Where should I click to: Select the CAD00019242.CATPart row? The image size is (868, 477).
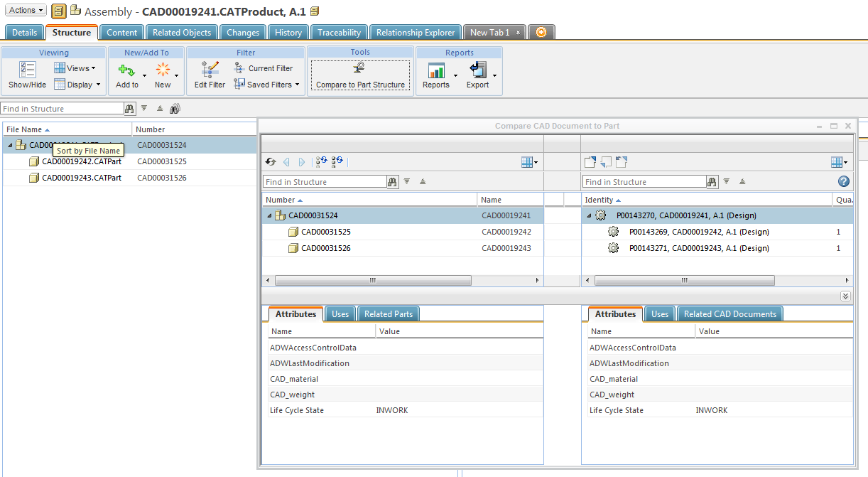[x=130, y=161]
